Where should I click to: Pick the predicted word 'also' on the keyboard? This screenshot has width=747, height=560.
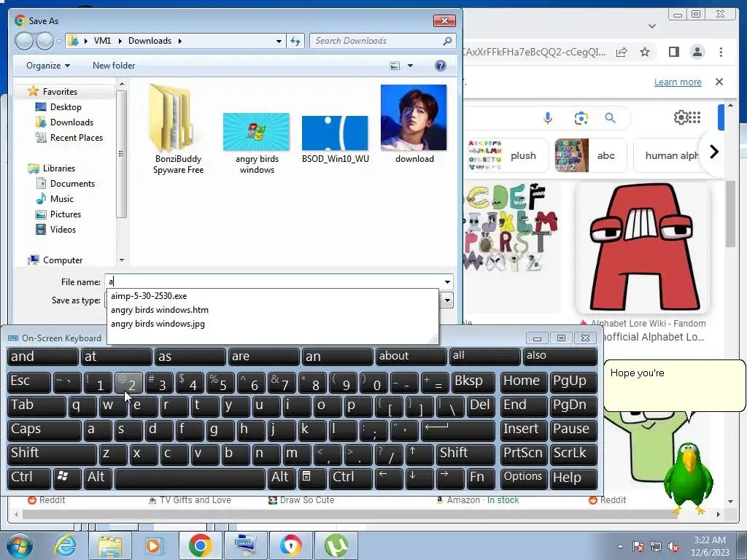[560, 356]
